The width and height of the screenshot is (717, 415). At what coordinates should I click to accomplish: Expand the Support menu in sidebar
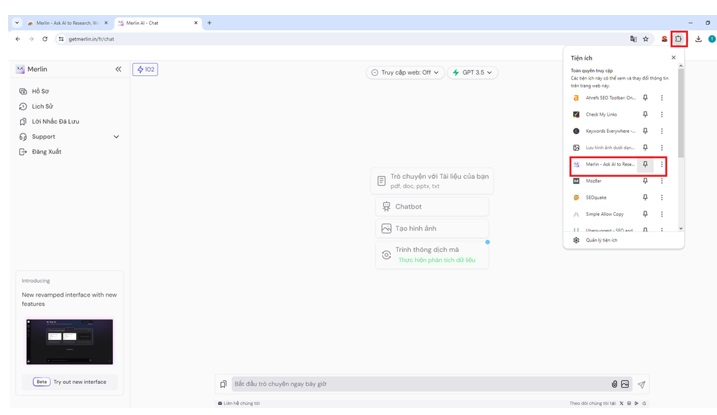(x=116, y=137)
